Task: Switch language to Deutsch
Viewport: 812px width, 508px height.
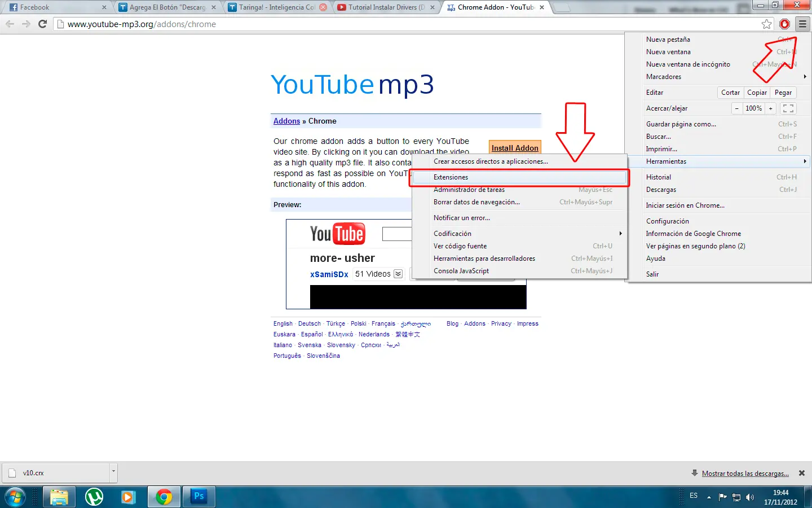Action: pyautogui.click(x=309, y=323)
